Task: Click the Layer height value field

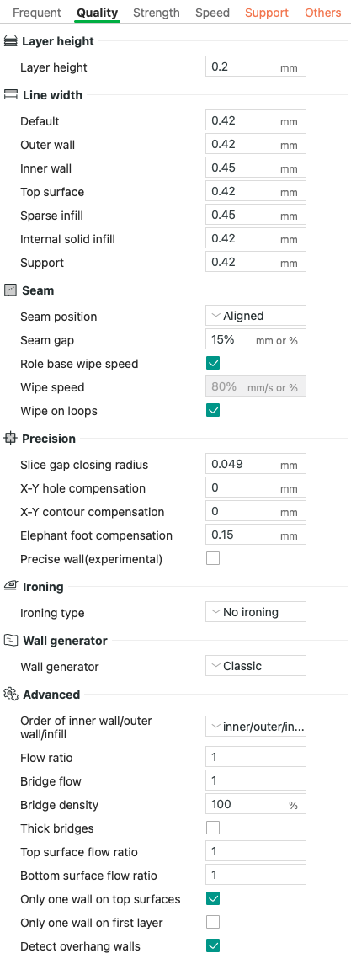Action: [255, 67]
